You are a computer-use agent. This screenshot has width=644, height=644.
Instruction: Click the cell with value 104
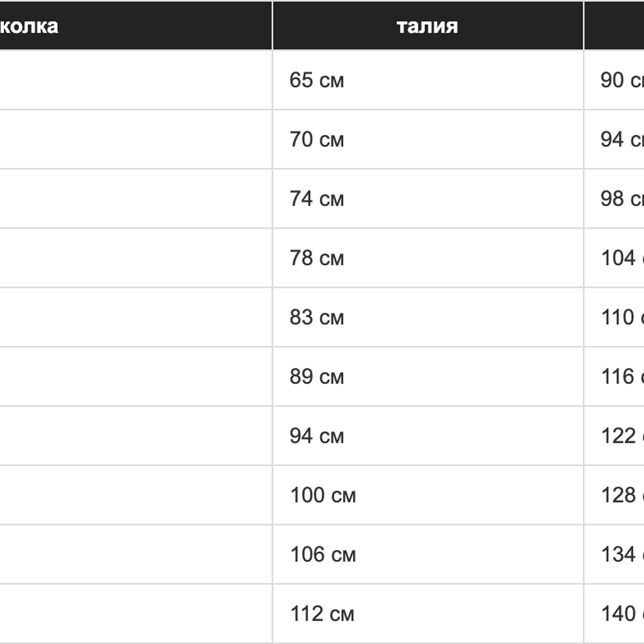621,258
